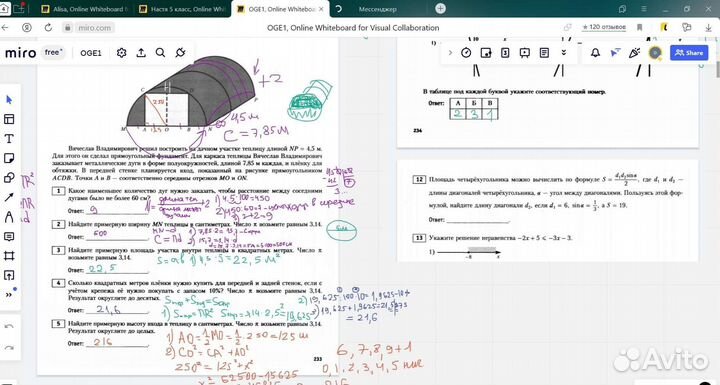This screenshot has width=720, height=385.
Task: Collapse the collaboration toolbar with right chevron
Action: pyautogui.click(x=450, y=53)
